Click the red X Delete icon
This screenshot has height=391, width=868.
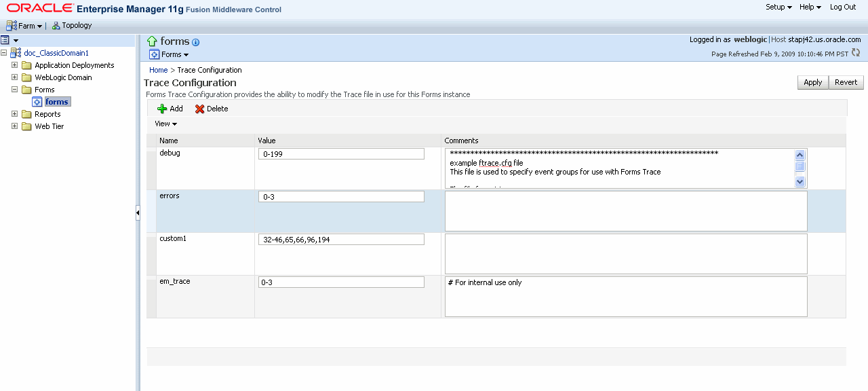click(x=200, y=109)
